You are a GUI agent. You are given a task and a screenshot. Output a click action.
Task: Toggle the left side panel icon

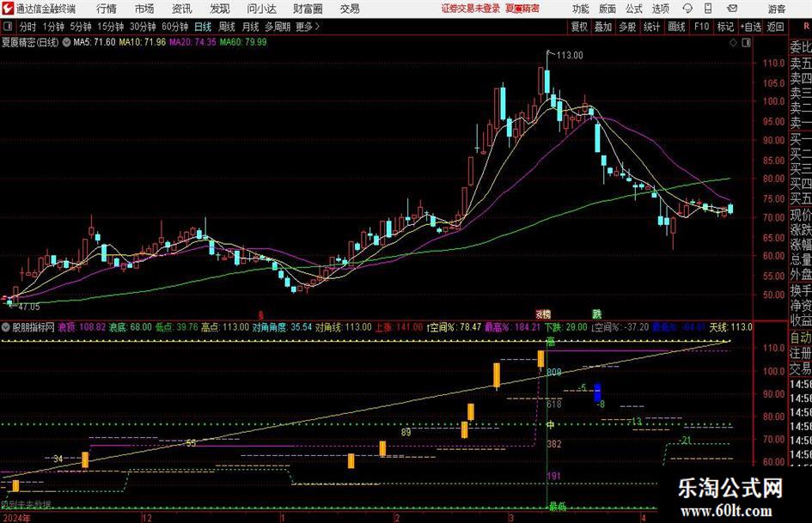(7, 27)
